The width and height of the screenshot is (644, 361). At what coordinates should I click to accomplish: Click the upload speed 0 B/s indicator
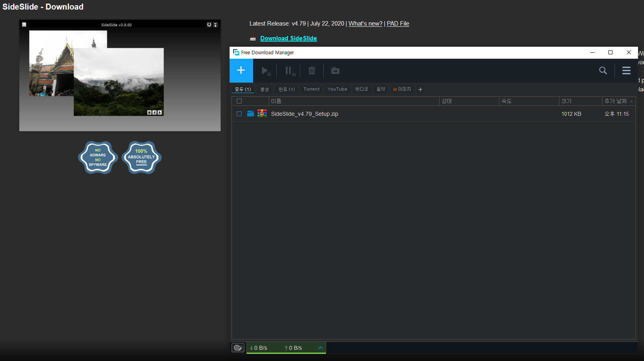pos(293,348)
